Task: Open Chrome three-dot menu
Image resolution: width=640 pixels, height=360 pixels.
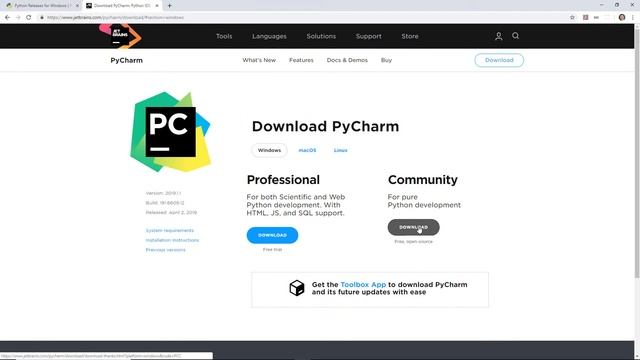Action: click(x=633, y=18)
